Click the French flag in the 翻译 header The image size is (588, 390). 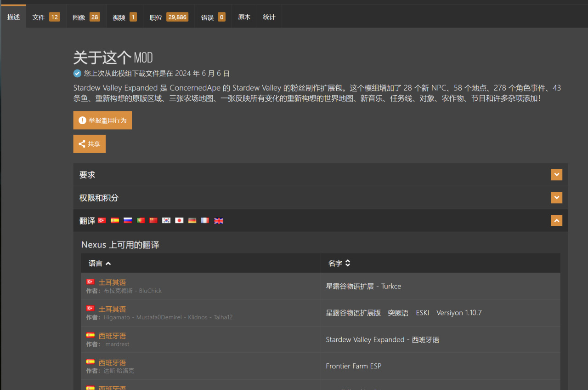pyautogui.click(x=205, y=220)
